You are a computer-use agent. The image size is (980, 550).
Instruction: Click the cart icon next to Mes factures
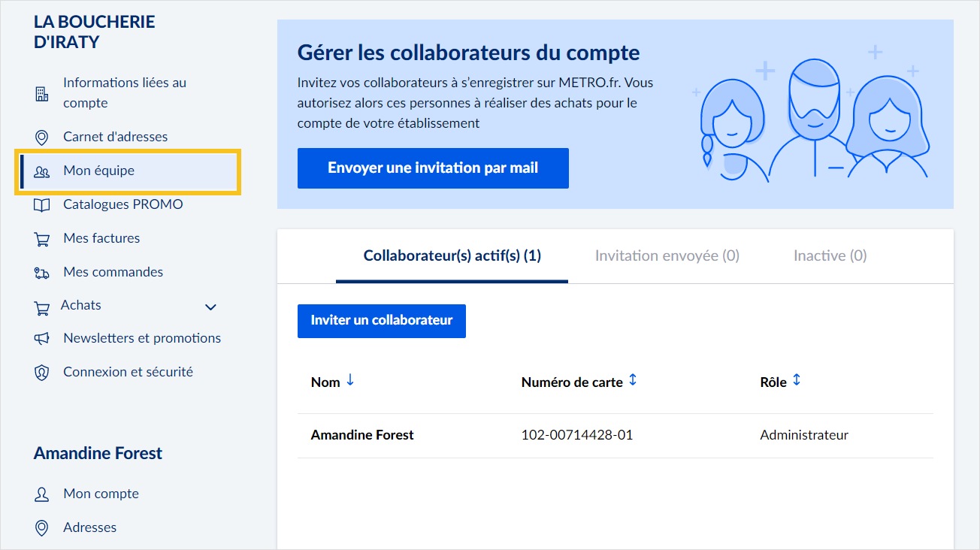pyautogui.click(x=43, y=238)
